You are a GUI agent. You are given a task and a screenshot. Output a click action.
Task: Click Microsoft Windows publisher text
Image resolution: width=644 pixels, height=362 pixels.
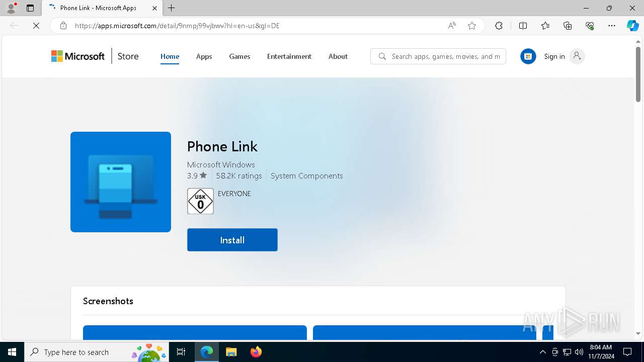[x=221, y=164]
